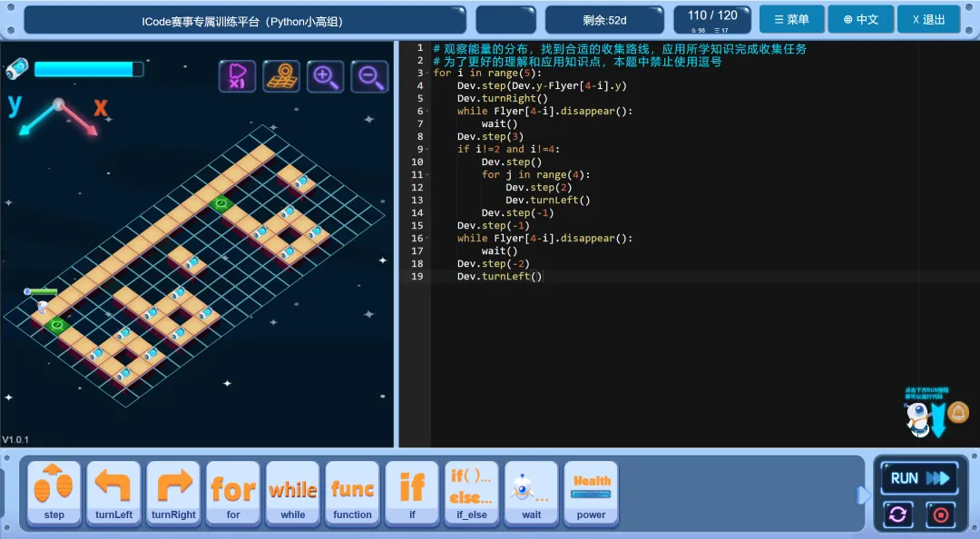Screen dimensions: 980x539
Task: Click the RUN button
Action: [919, 478]
